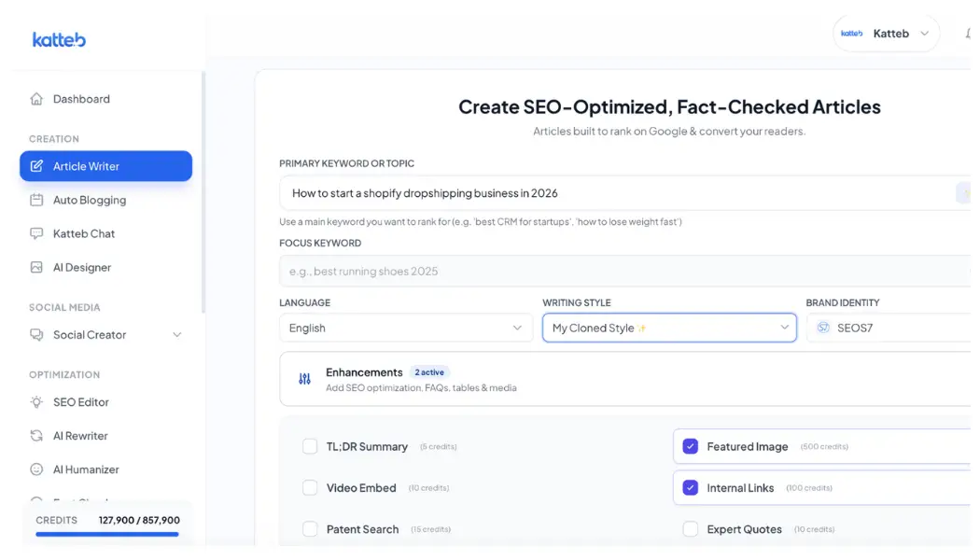Click the Katteb Chat bubble icon

36,233
